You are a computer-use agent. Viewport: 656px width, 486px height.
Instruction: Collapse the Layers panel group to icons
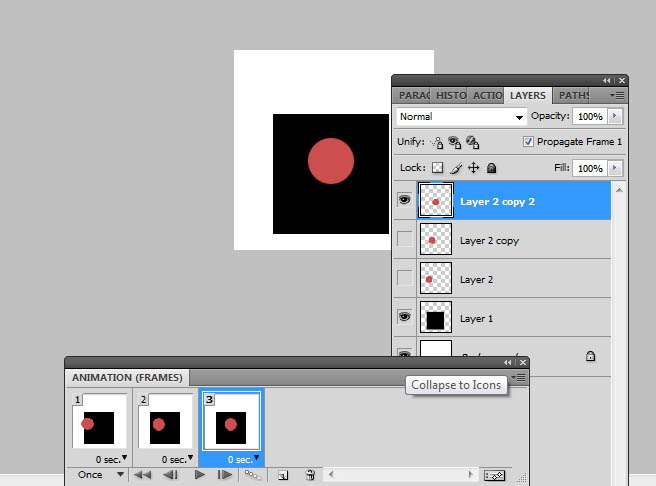coord(607,80)
